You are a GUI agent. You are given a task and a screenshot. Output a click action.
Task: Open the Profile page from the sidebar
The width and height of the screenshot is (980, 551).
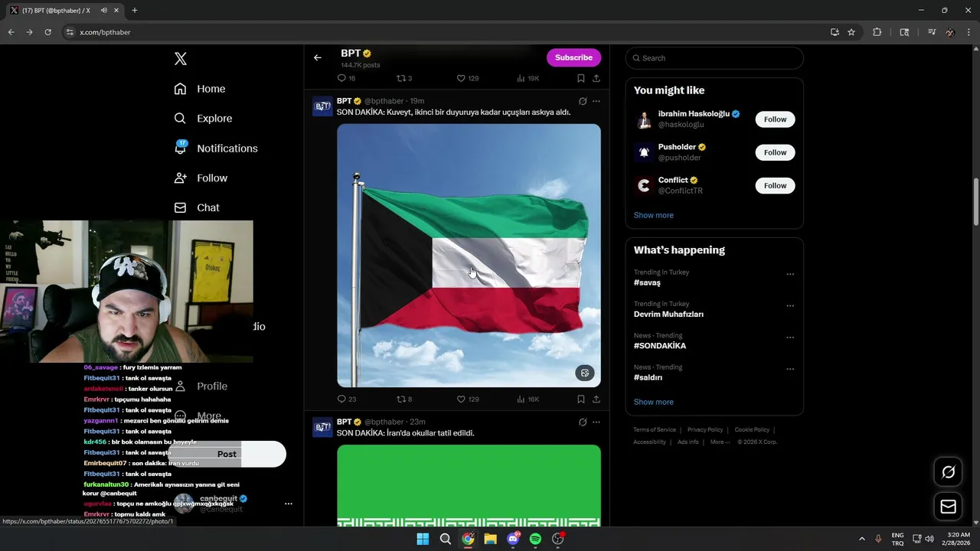click(201, 386)
